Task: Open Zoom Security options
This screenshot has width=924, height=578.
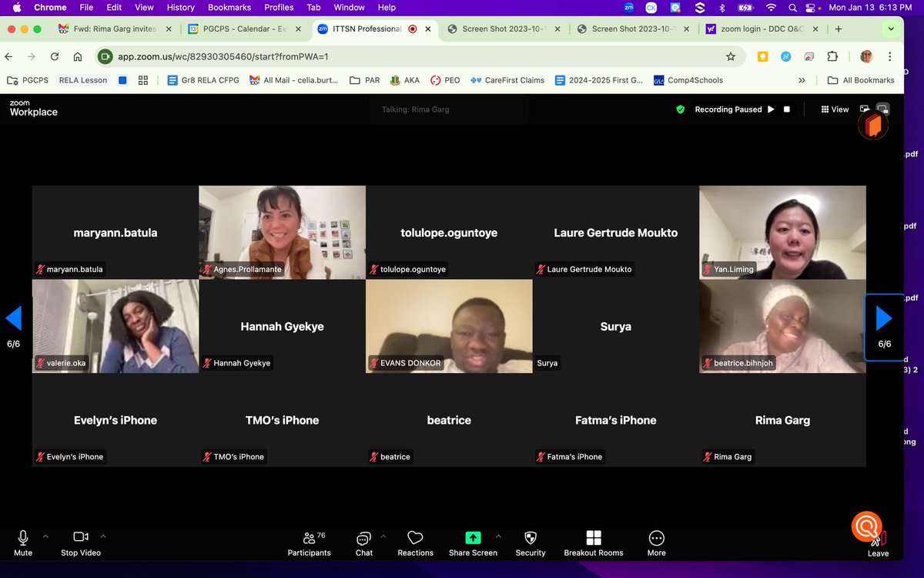Action: point(531,543)
